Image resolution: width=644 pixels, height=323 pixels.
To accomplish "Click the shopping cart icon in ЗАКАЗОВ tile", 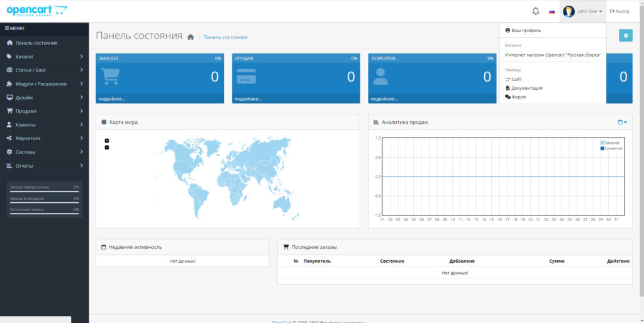I will pyautogui.click(x=111, y=76).
